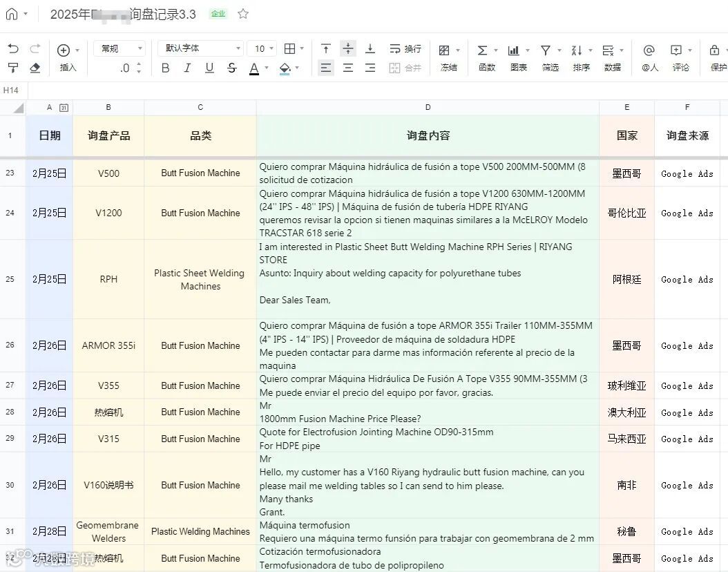This screenshot has height=572, width=728.
Task: Select the format painter tool
Action: (x=13, y=68)
